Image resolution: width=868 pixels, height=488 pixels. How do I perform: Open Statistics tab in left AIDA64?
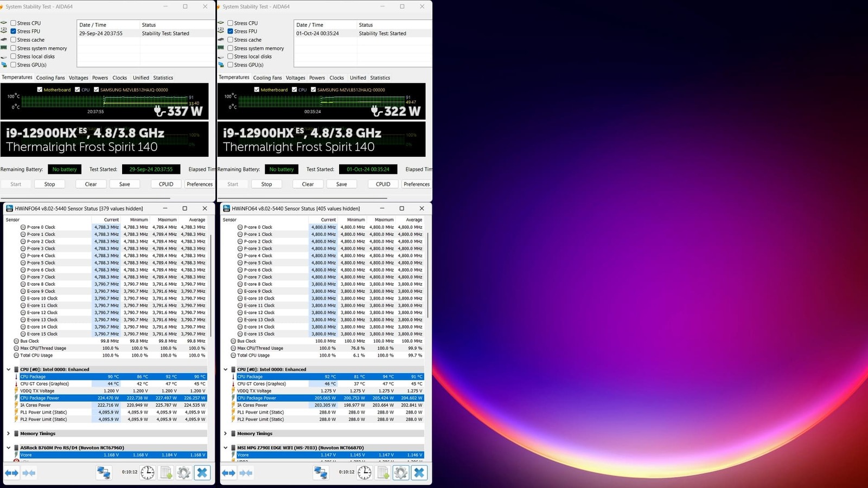pyautogui.click(x=163, y=78)
